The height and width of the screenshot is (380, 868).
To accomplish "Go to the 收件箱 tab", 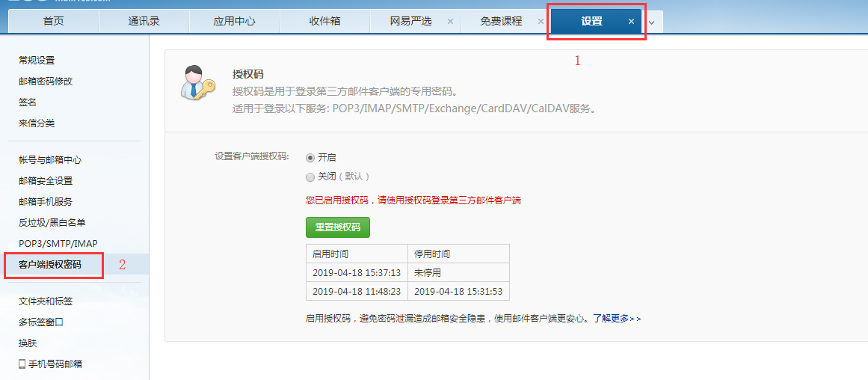I will [324, 22].
